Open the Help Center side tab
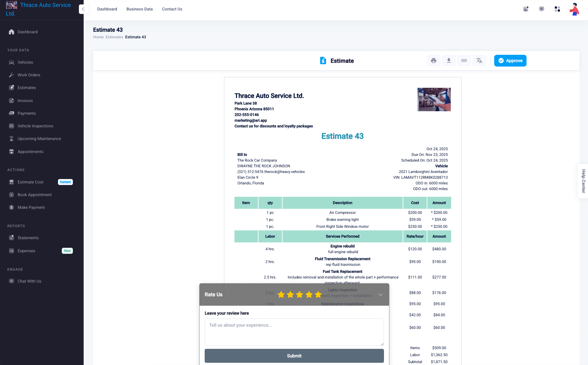This screenshot has width=588, height=365. [583, 181]
